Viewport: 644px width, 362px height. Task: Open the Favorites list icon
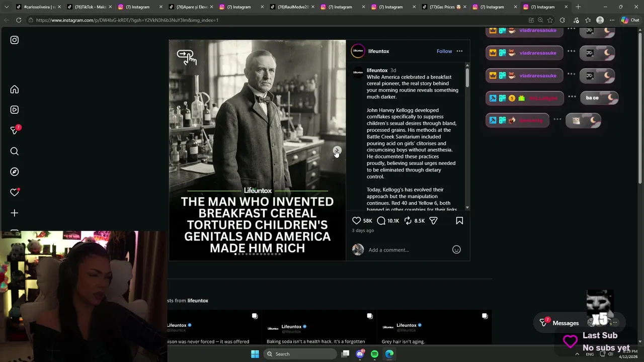[x=588, y=20]
